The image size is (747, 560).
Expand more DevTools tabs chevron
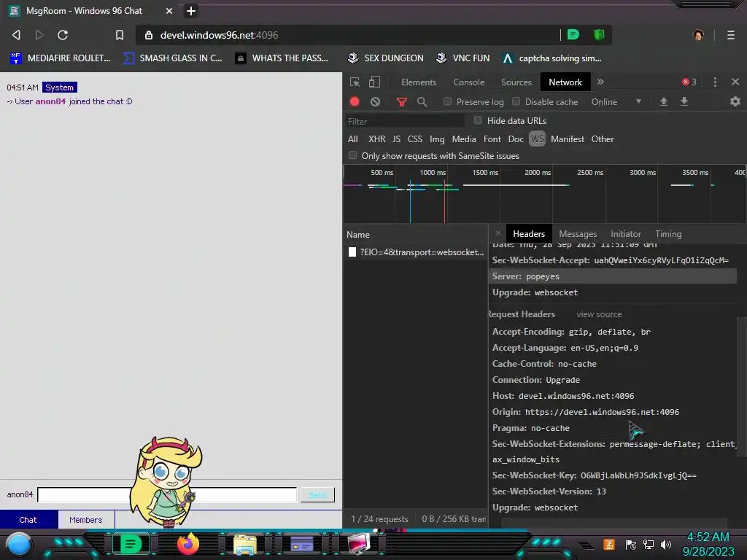[600, 82]
